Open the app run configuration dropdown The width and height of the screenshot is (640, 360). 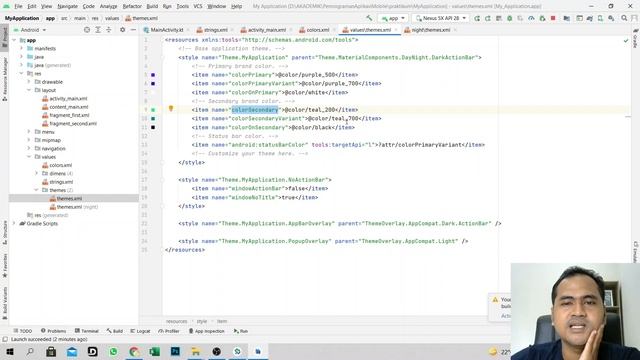[393, 18]
